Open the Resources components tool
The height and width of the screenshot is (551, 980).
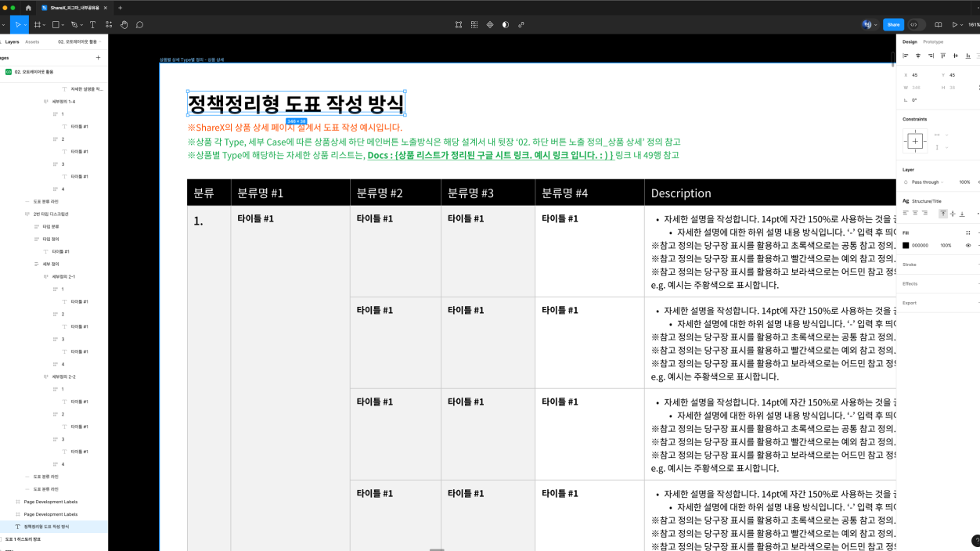pos(109,25)
